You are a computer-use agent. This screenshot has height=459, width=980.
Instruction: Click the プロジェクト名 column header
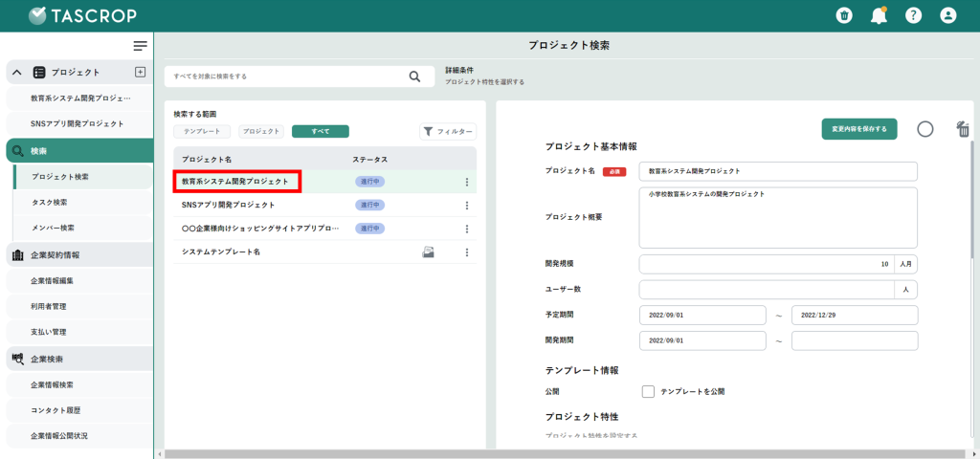(x=207, y=160)
